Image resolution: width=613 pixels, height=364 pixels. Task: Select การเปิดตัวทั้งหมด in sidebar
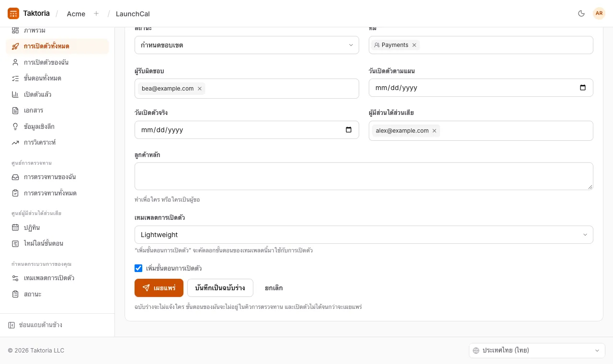pos(57,46)
